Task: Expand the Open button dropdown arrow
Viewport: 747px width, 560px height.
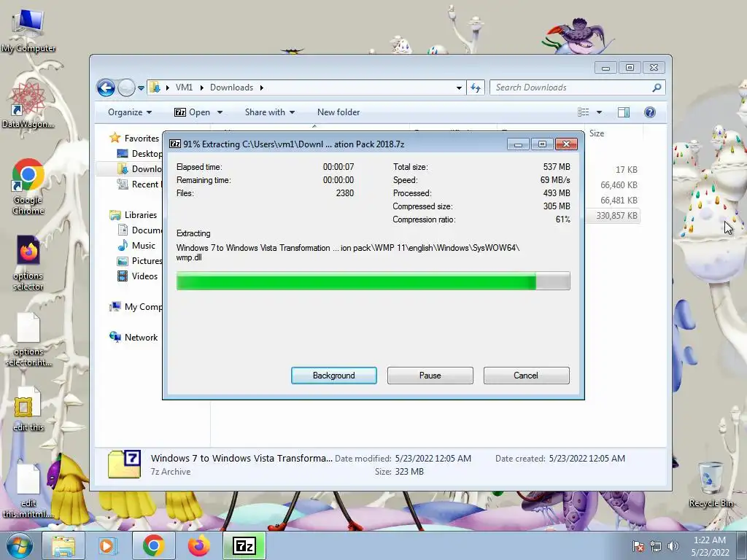Action: coord(220,112)
